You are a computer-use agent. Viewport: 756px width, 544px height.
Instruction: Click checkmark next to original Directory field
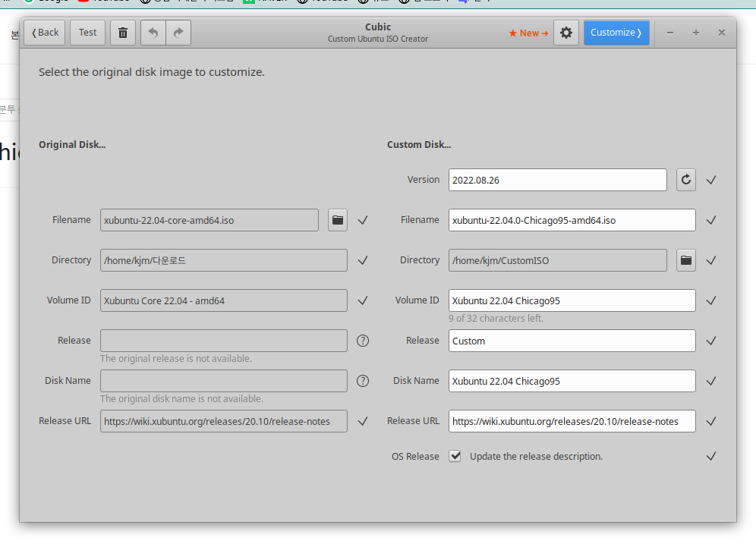click(363, 261)
